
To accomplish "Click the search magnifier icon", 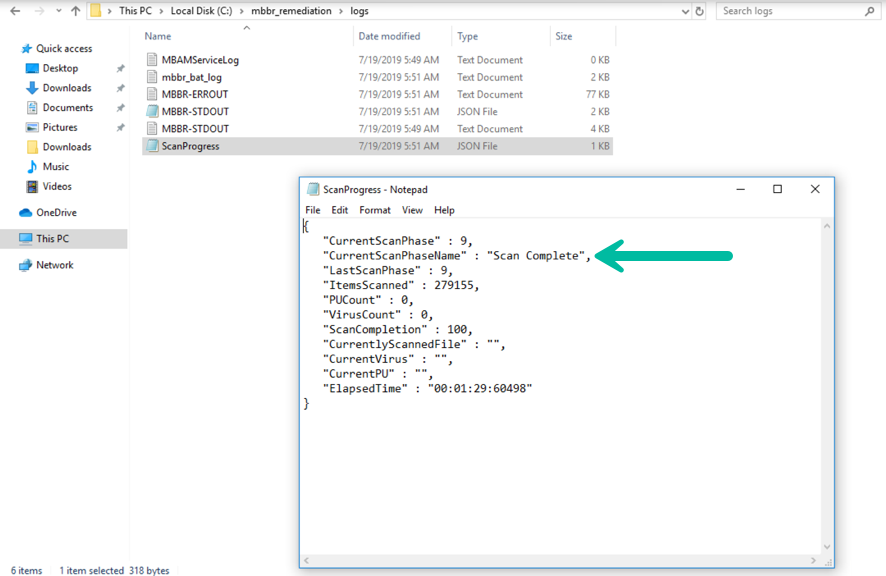I will [870, 11].
